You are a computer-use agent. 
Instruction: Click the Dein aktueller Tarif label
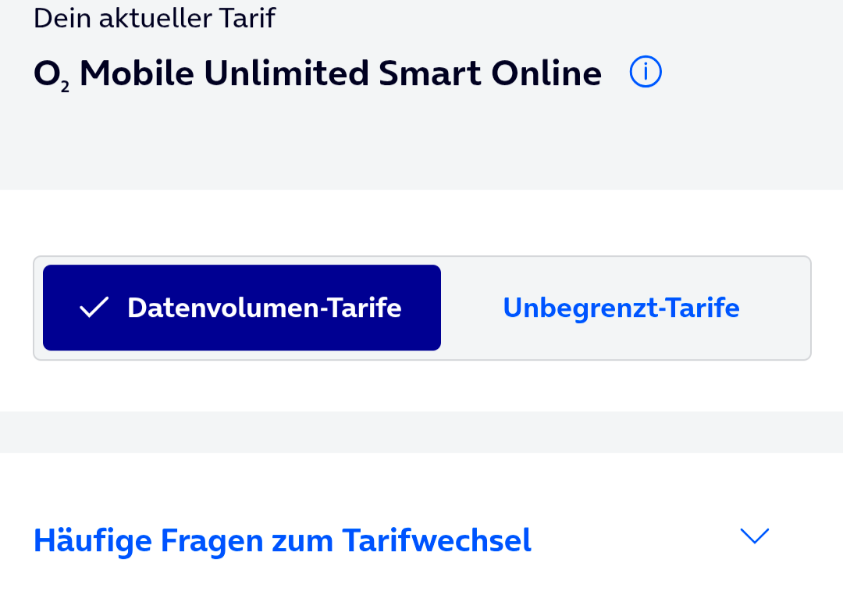155,18
